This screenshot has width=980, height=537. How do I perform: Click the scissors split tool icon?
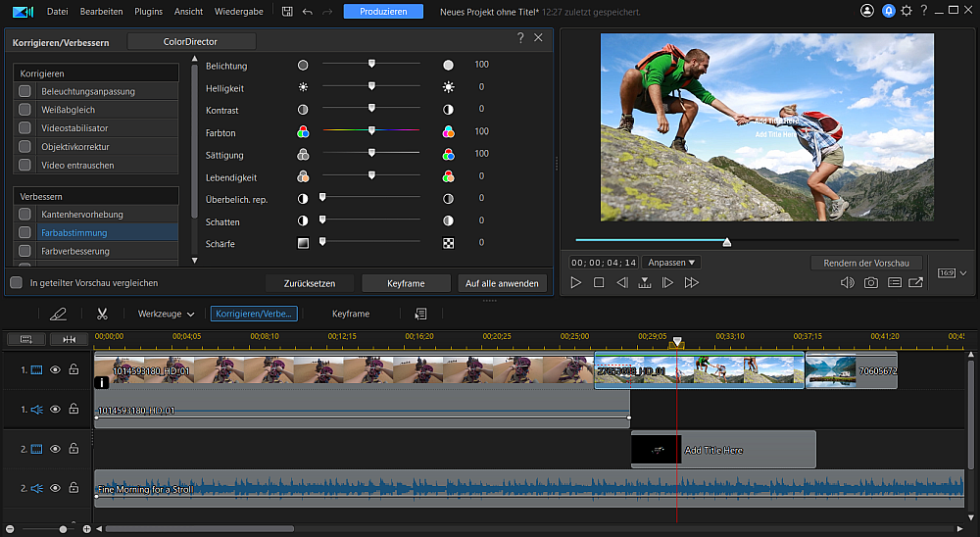tap(102, 314)
